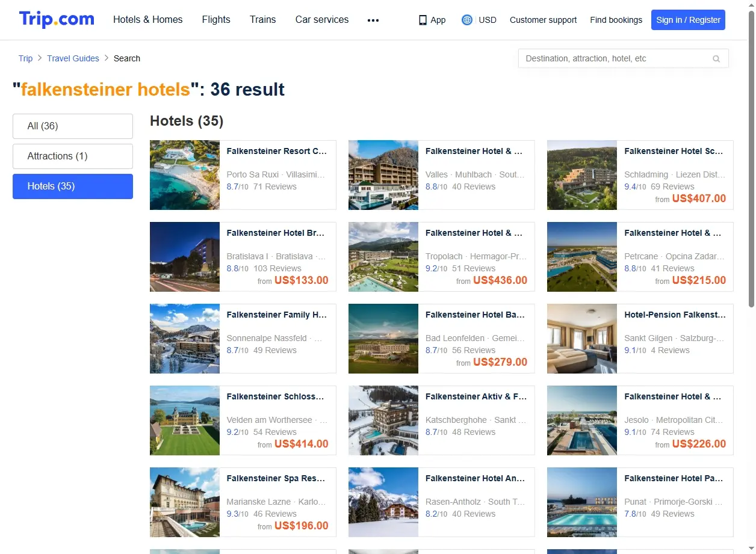This screenshot has width=756, height=554.
Task: Open Flights menu
Action: pos(216,20)
